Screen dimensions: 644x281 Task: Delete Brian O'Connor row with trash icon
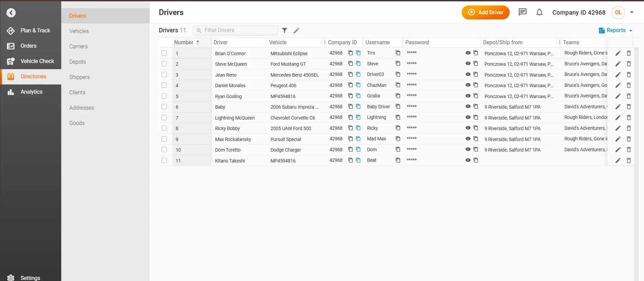(x=629, y=53)
